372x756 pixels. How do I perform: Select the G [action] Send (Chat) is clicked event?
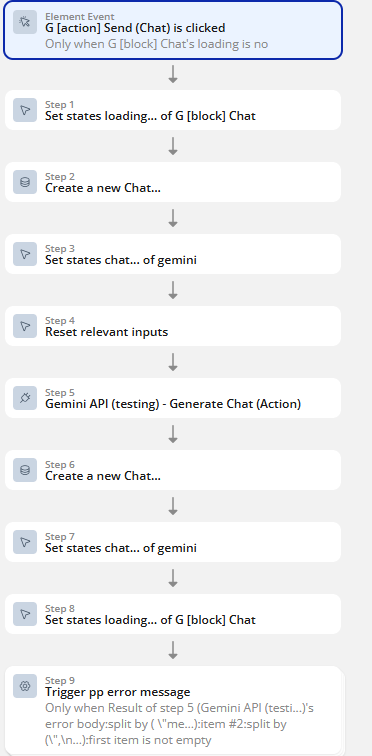(173, 30)
